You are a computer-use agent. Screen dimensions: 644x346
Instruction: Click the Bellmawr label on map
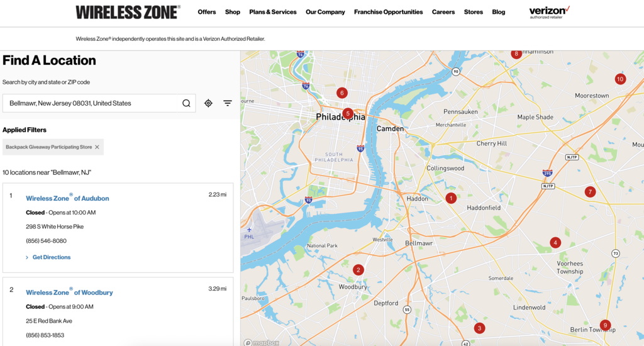419,243
